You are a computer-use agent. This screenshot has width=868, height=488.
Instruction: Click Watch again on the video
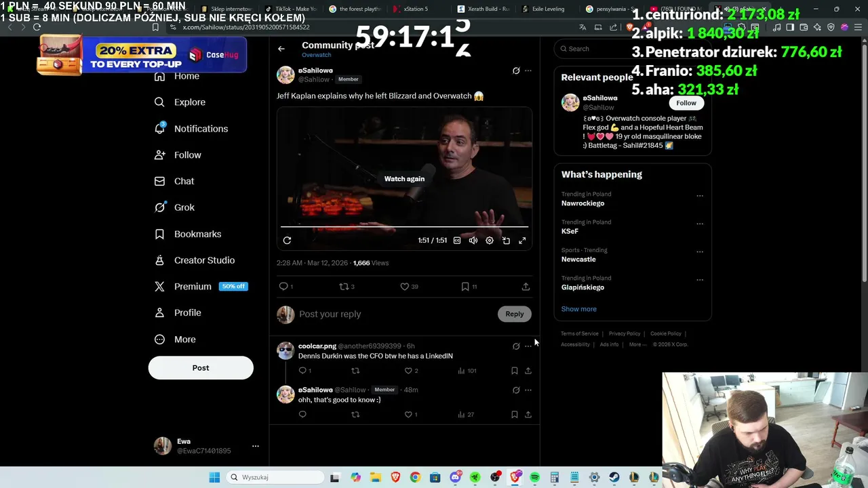404,179
